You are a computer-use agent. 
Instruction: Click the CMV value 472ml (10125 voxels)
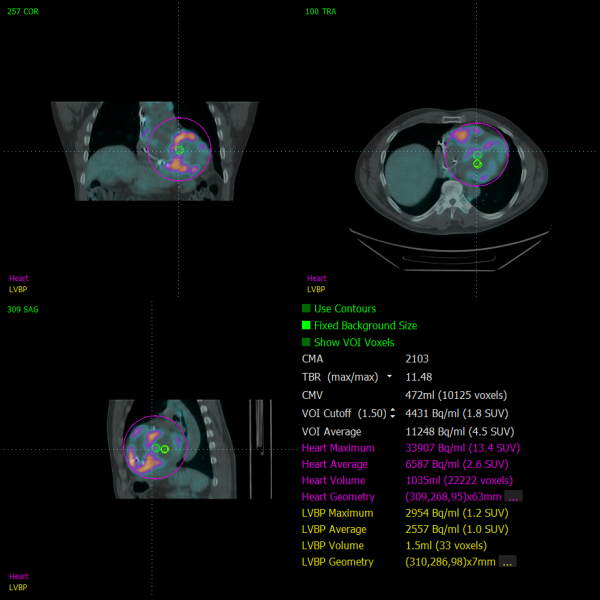pyautogui.click(x=456, y=395)
